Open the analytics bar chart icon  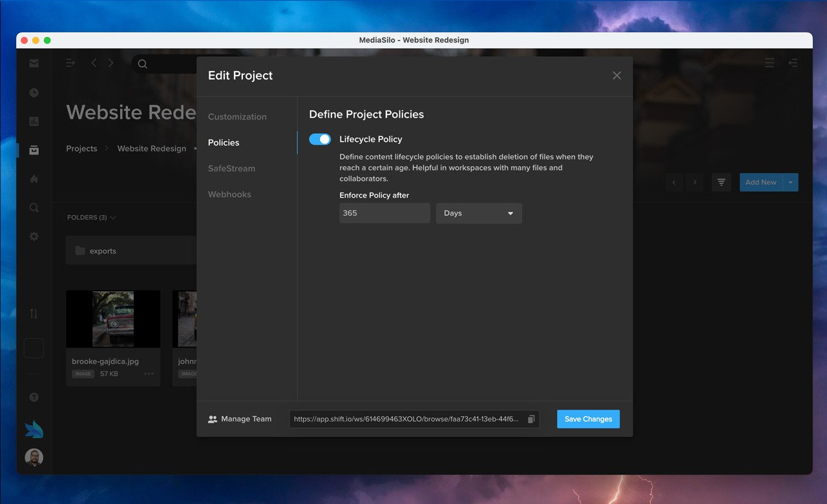[x=34, y=121]
